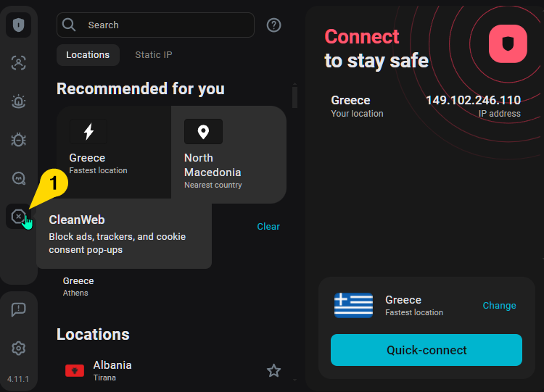Click the pink shield connect button
Viewport: 544px width, 392px height.
[508, 43]
